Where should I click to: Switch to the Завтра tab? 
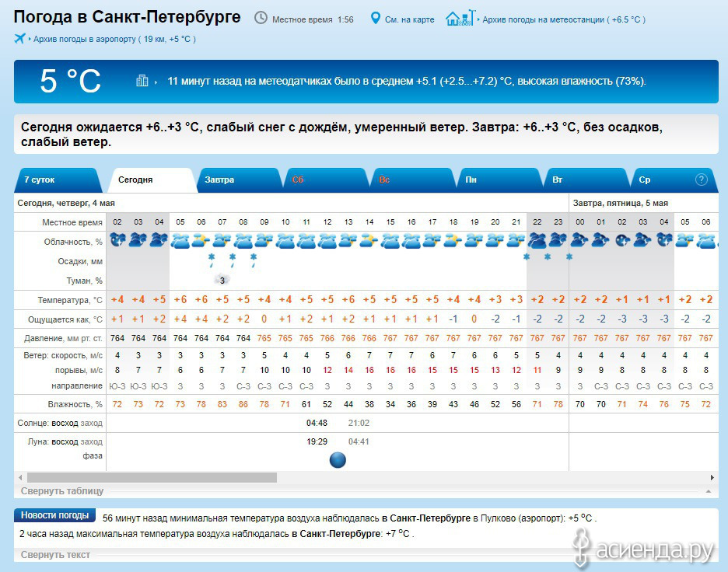click(x=238, y=180)
